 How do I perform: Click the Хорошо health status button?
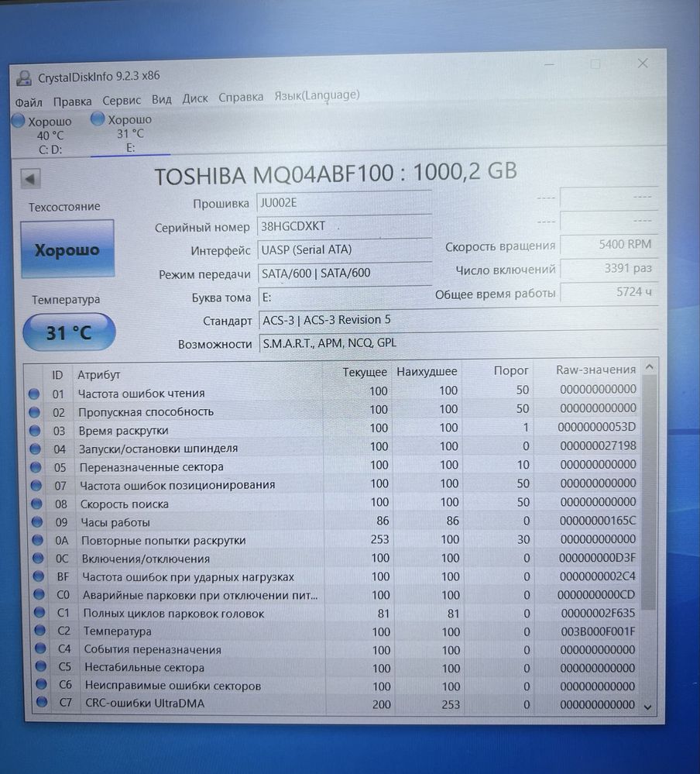(x=67, y=249)
